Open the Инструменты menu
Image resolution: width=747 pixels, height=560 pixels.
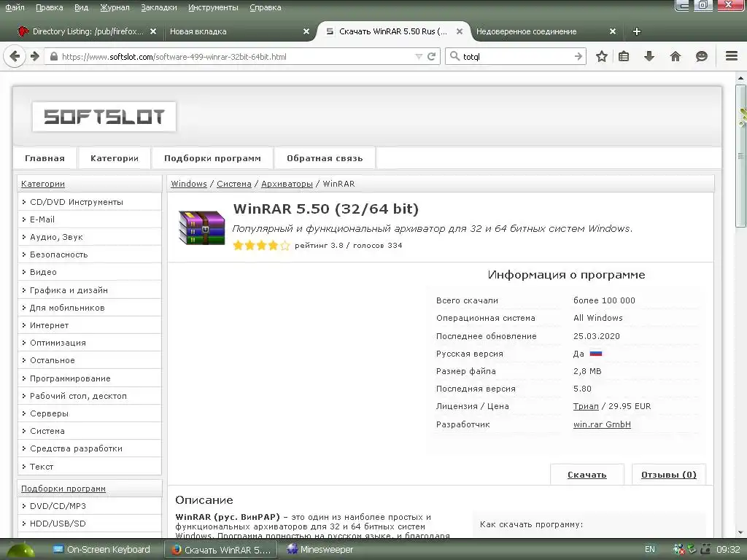tap(213, 7)
